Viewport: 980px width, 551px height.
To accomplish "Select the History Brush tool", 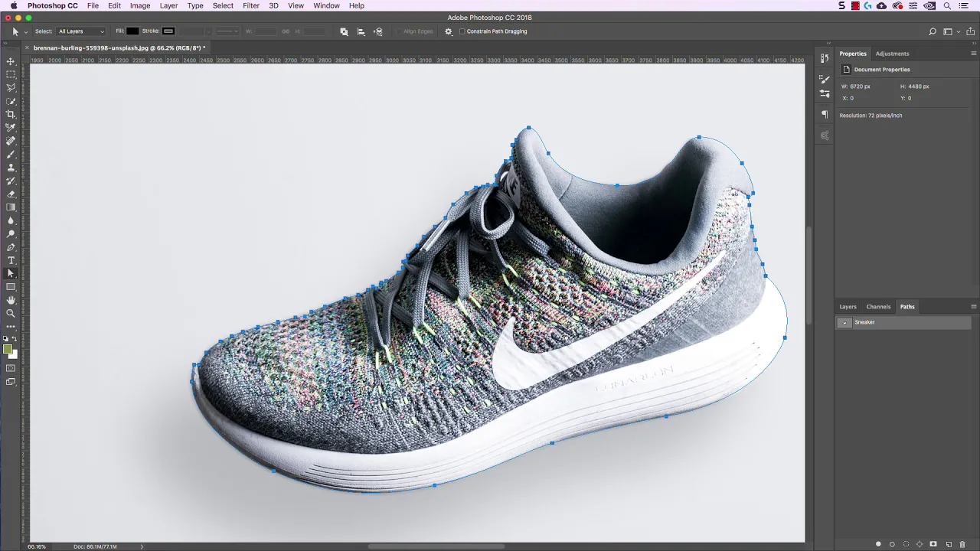I will tap(11, 181).
